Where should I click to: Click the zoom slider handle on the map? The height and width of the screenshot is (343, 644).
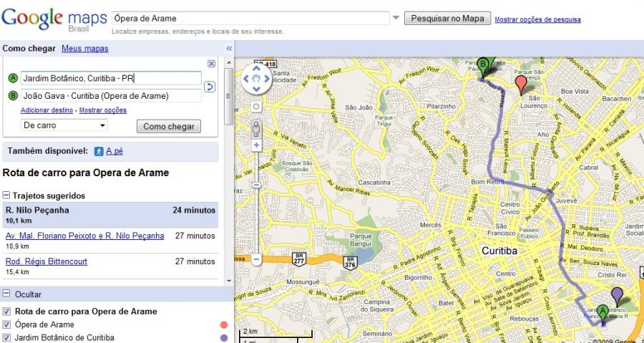tap(257, 185)
